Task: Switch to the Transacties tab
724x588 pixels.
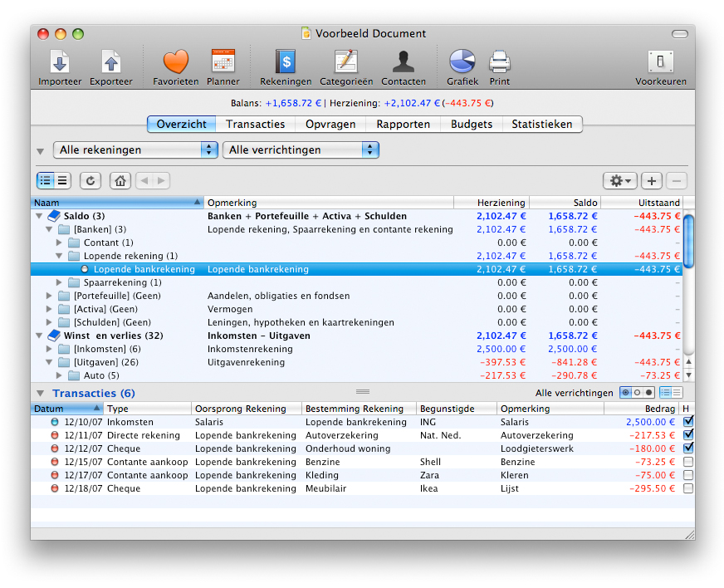Action: coord(256,124)
